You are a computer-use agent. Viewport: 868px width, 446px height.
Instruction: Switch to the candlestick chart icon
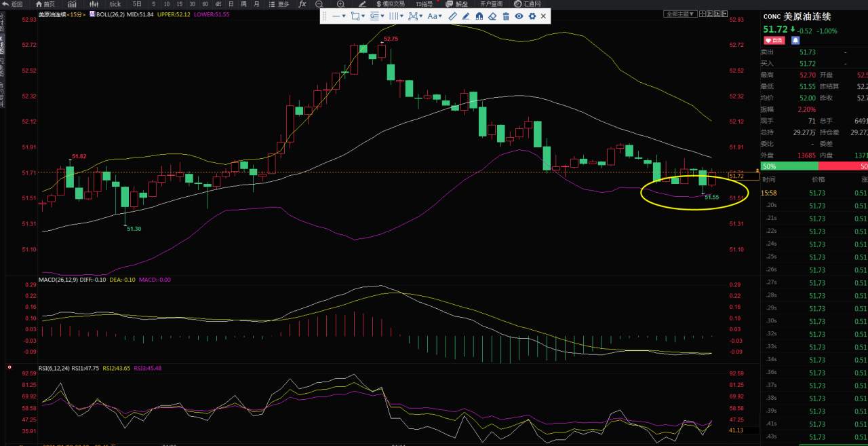pyautogui.click(x=94, y=4)
